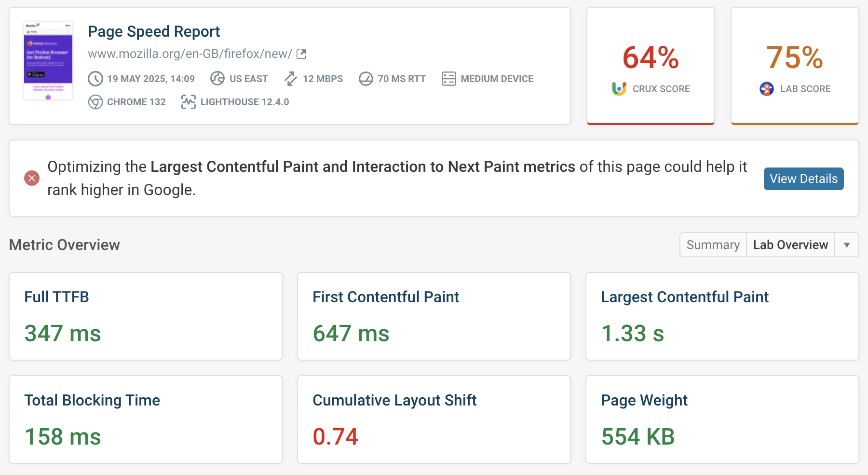868x475 pixels.
Task: Click the Largest Contentful Paint heading
Action: click(x=685, y=297)
